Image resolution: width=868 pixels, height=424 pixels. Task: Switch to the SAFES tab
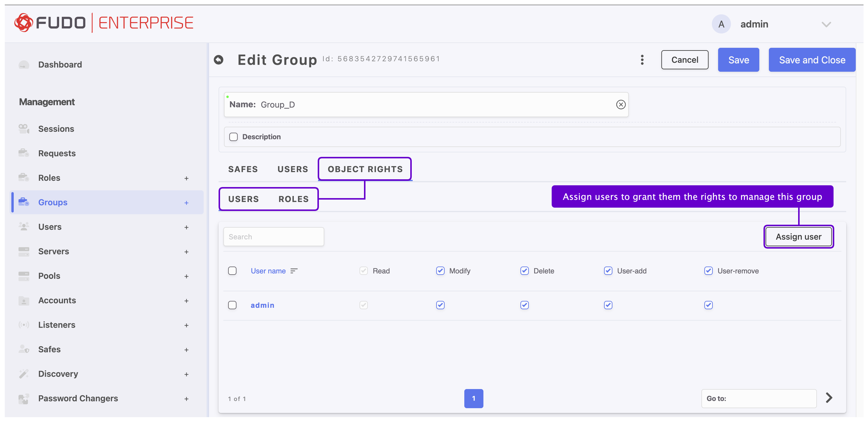coord(243,169)
